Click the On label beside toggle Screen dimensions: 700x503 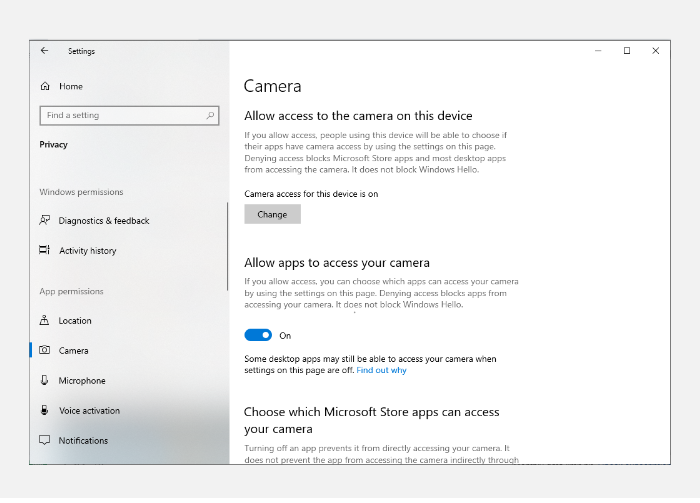(285, 336)
